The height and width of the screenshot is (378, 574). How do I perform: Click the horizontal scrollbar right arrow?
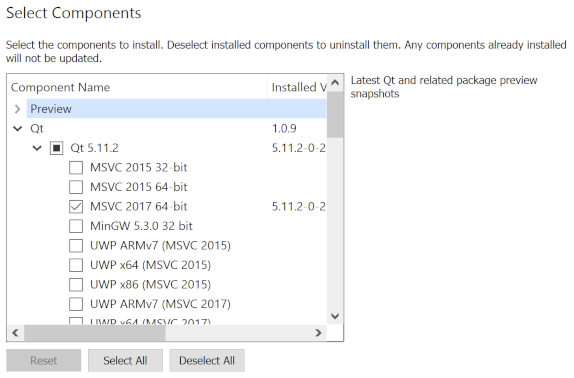click(318, 333)
